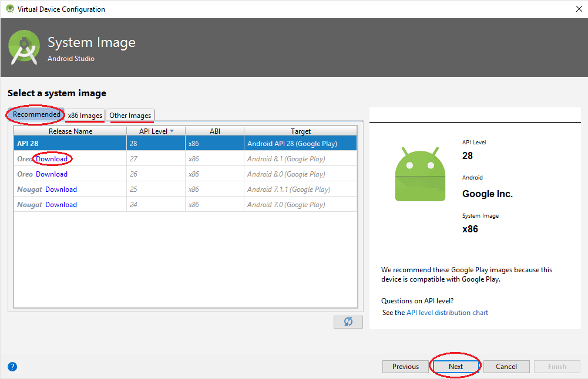Click the title bar Android Studio icon

pos(10,9)
